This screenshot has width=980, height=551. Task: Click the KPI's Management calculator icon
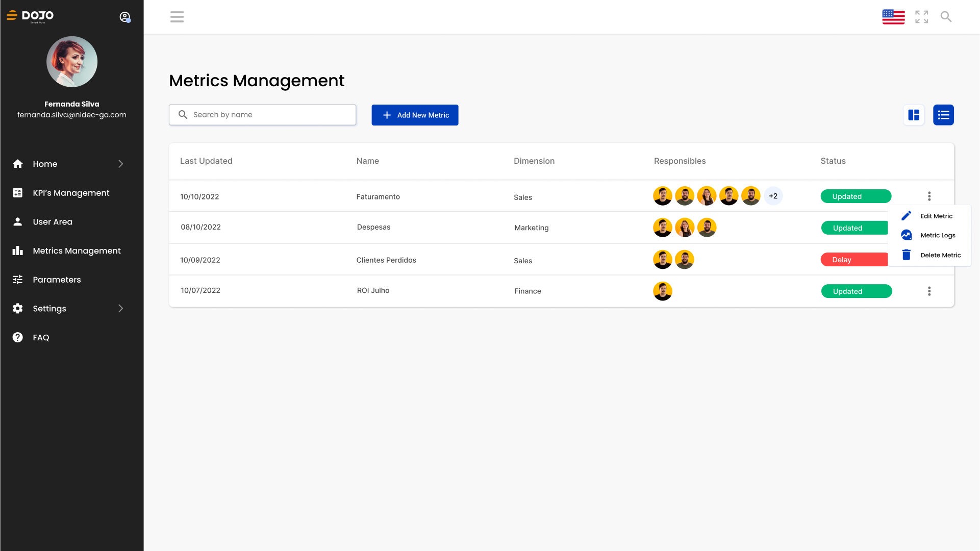(18, 193)
